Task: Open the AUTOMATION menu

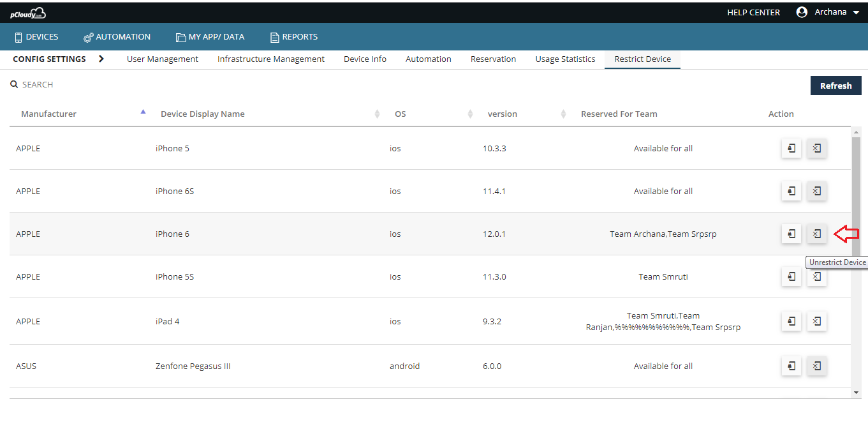Action: coord(117,37)
